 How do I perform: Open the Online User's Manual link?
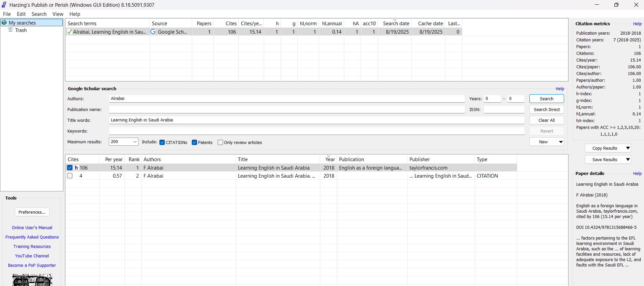click(32, 227)
